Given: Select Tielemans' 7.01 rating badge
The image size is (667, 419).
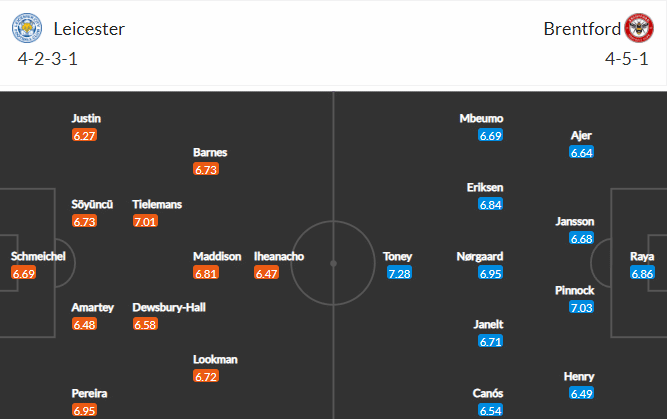Looking at the screenshot, I should coord(145,221).
